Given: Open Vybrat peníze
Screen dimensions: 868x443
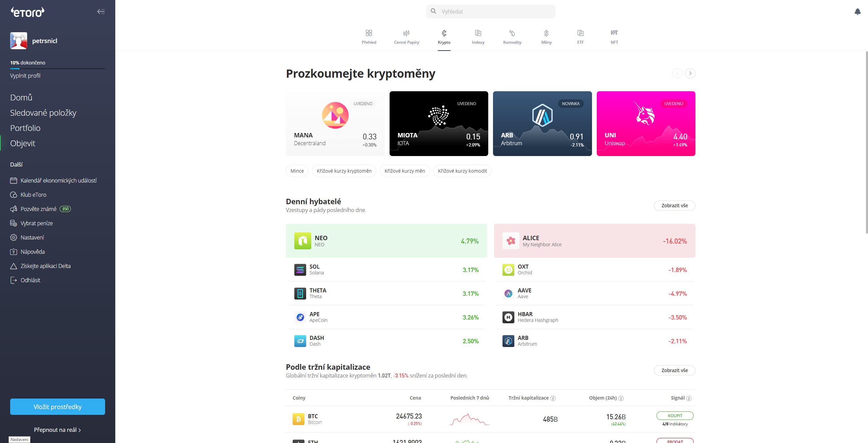Looking at the screenshot, I should click(x=32, y=223).
